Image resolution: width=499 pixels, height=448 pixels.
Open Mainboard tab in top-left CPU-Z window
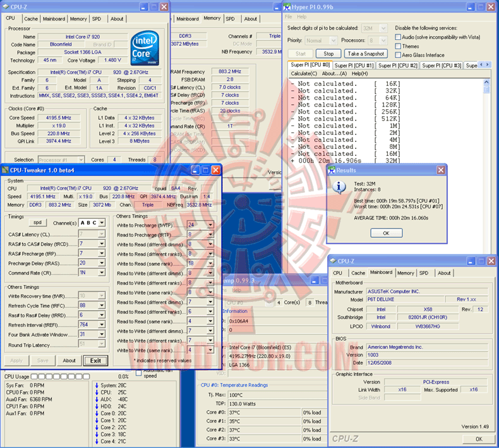54,19
